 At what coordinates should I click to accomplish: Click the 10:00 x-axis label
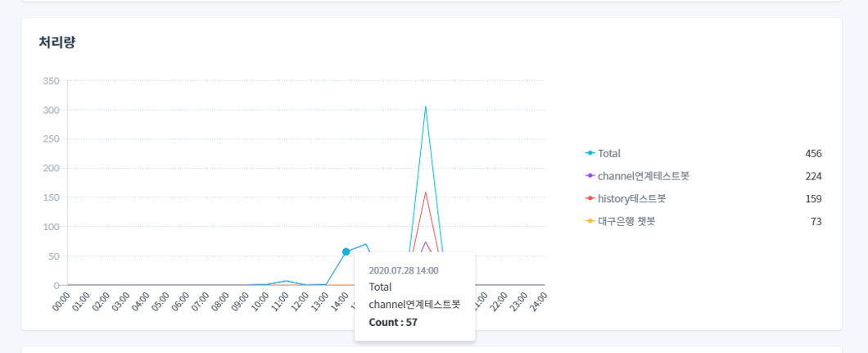point(260,301)
